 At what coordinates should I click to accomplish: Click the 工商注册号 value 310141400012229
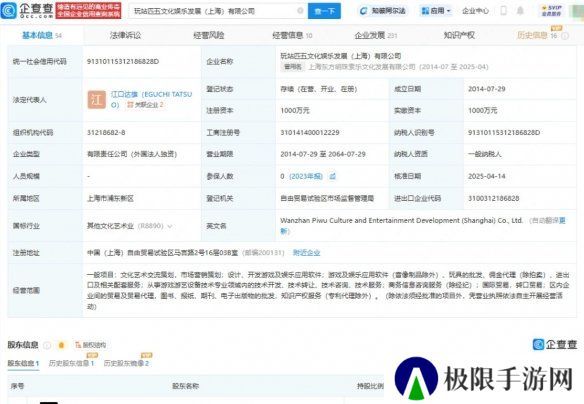(310, 133)
